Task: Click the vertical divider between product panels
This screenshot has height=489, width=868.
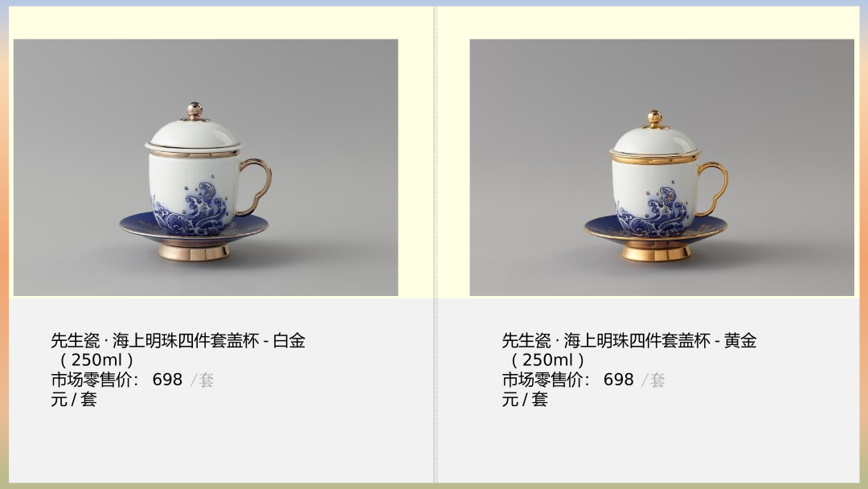Action: click(435, 244)
